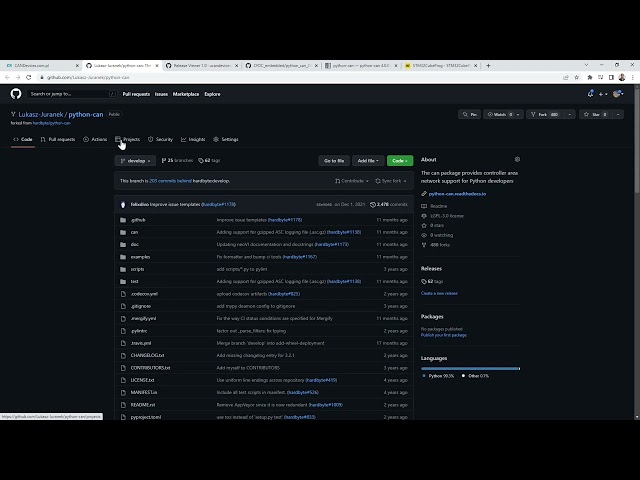This screenshot has height=480, width=640.
Task: Click Create a new release link
Action: pyautogui.click(x=439, y=293)
